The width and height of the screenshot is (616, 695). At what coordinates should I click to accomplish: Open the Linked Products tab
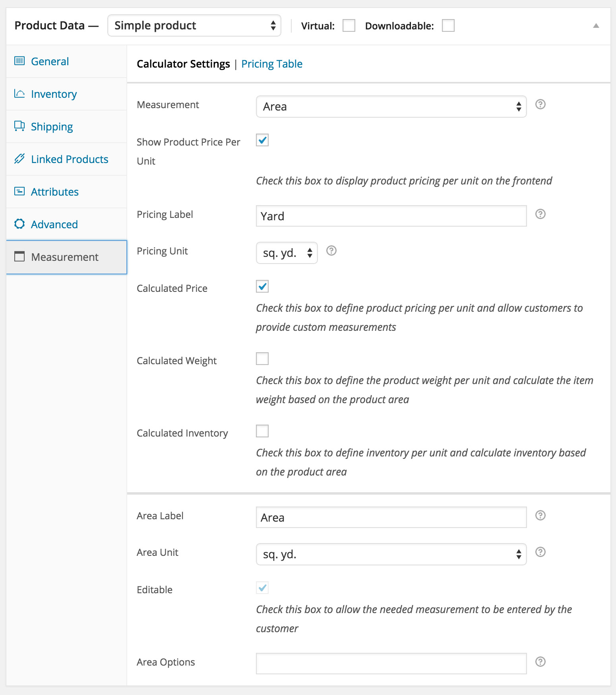tap(69, 159)
